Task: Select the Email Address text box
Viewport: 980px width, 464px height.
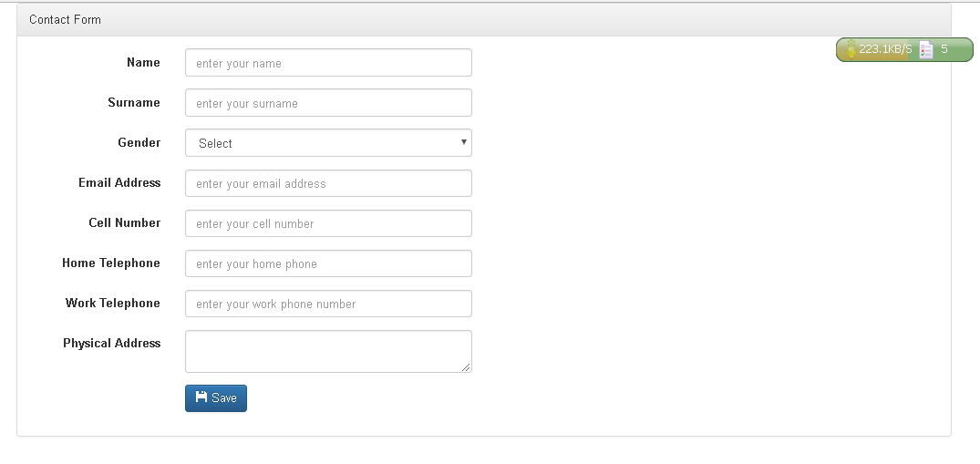Action: 328,183
